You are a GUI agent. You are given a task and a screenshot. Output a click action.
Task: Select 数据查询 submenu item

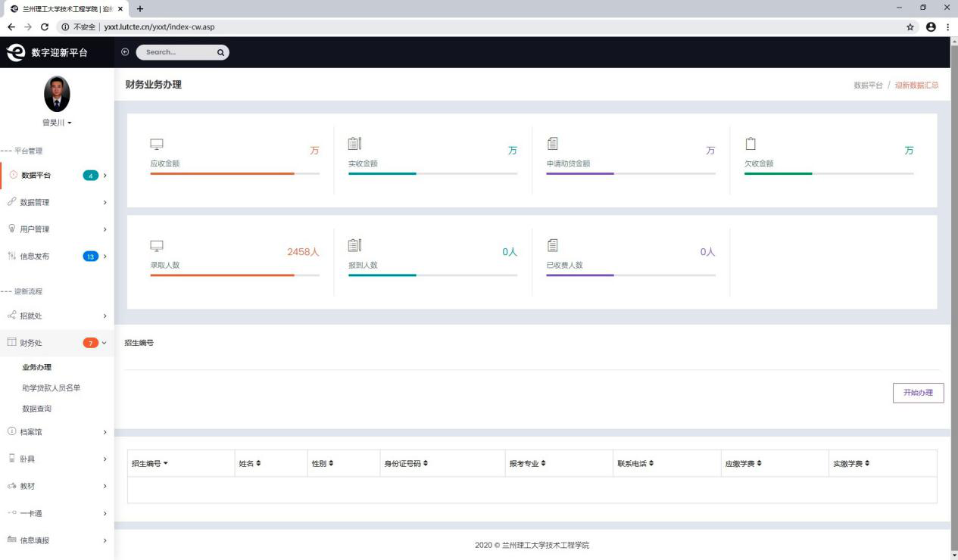37,409
